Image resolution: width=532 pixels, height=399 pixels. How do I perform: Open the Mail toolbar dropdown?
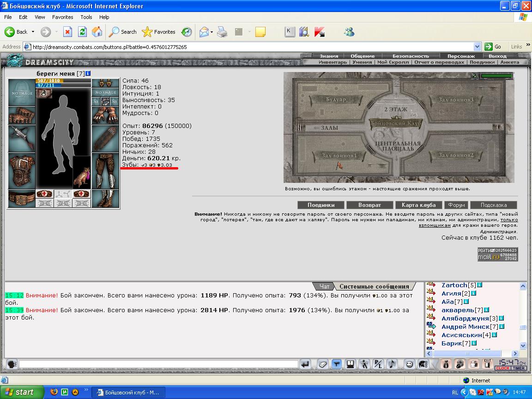tap(212, 32)
